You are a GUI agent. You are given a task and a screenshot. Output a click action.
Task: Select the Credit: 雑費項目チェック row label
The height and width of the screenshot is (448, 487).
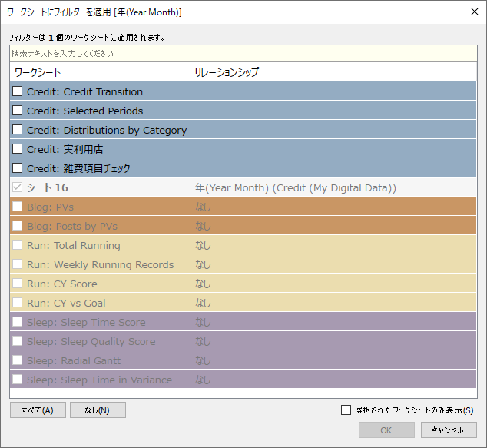pos(78,169)
